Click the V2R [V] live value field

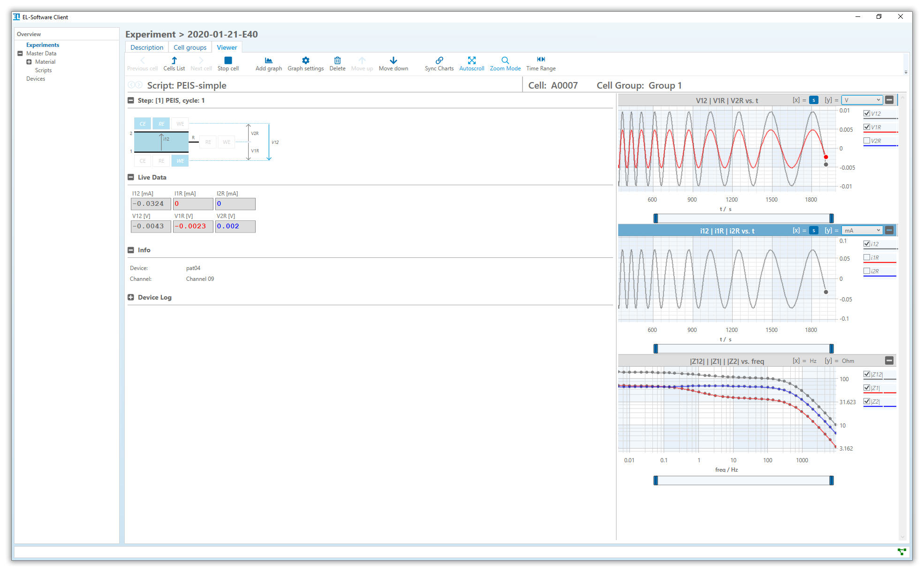coord(235,226)
